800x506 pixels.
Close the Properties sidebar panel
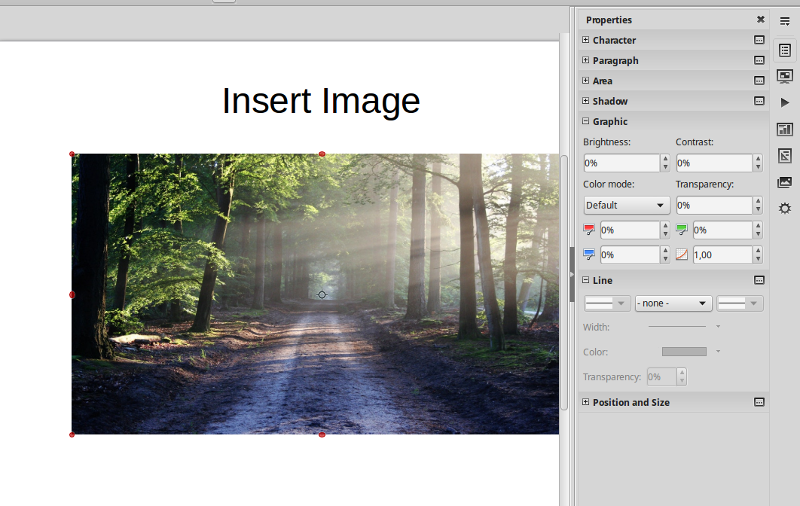pyautogui.click(x=760, y=20)
